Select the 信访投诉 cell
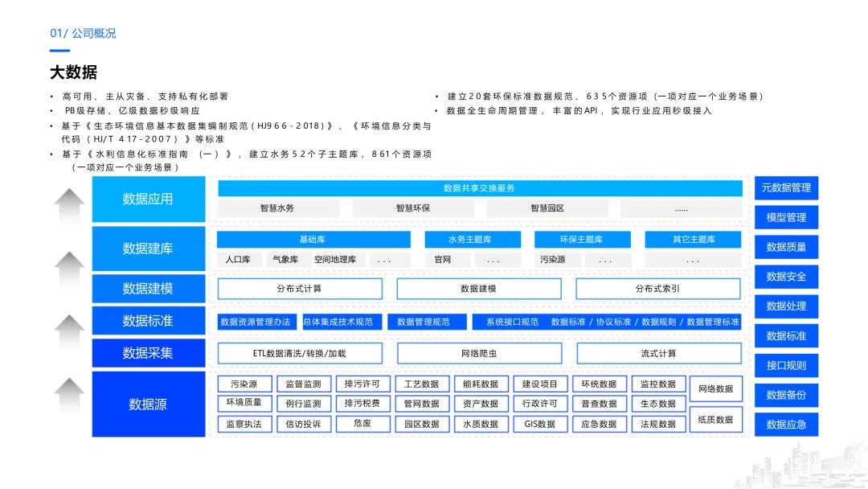868x489 pixels. click(303, 424)
